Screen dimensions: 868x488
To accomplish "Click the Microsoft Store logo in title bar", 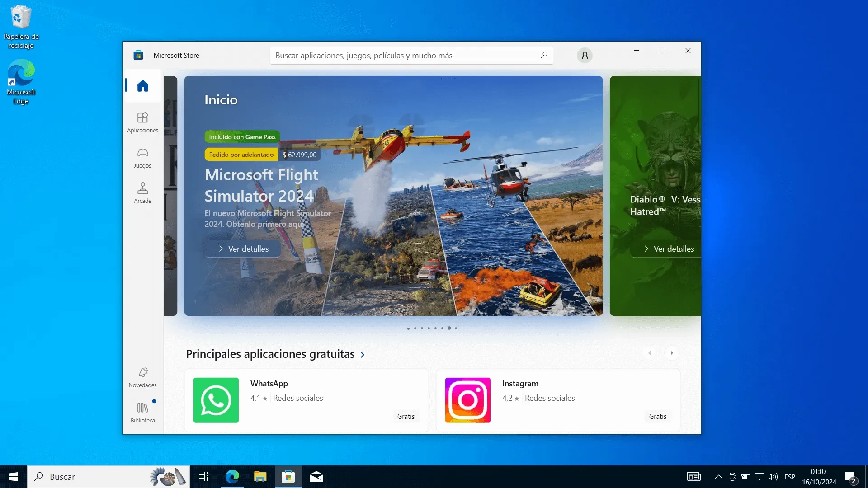I will point(138,55).
